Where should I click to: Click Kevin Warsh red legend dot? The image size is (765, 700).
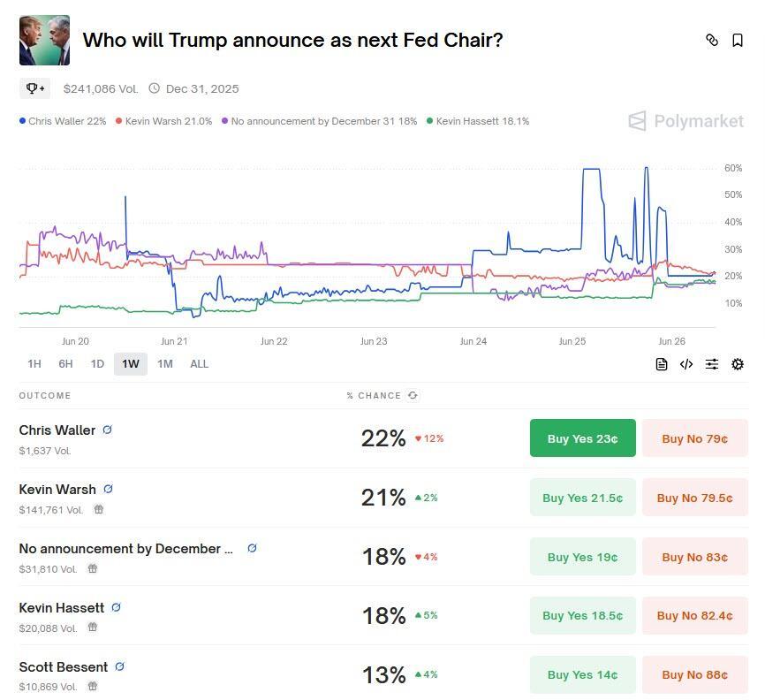[x=119, y=121]
